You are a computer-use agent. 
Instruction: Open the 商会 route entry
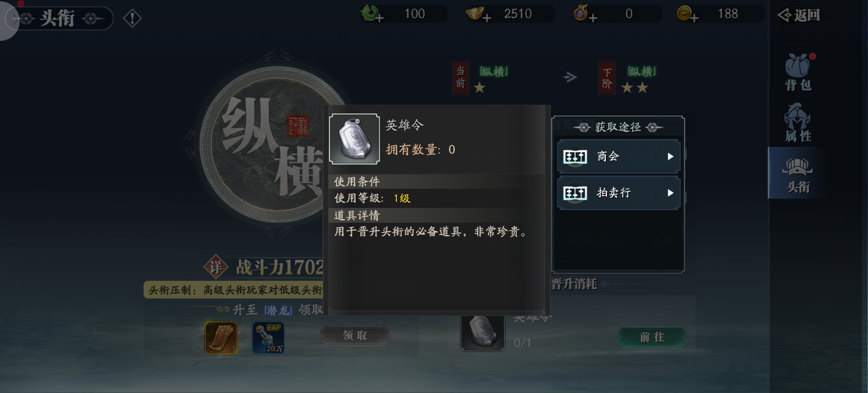pyautogui.click(x=618, y=156)
